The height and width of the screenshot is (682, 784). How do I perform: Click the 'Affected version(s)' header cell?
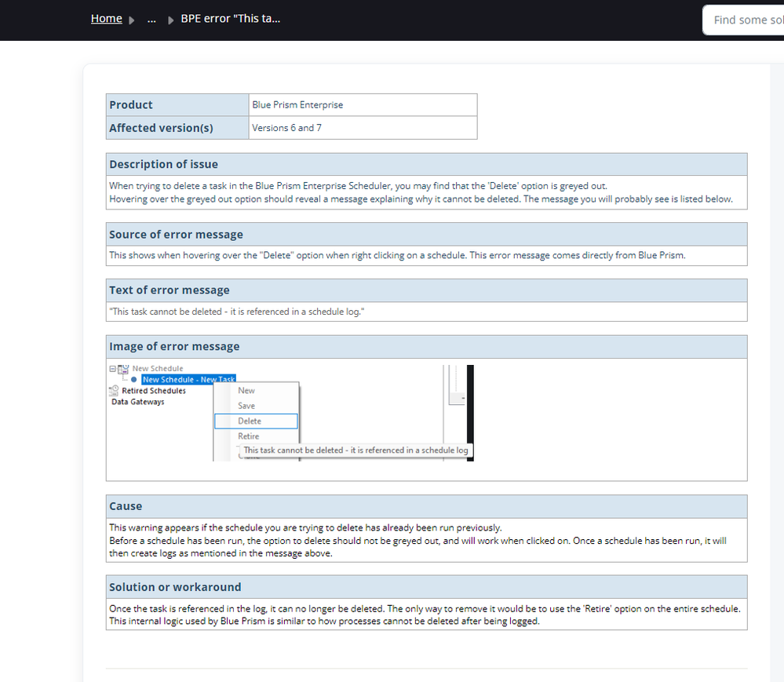pyautogui.click(x=177, y=128)
